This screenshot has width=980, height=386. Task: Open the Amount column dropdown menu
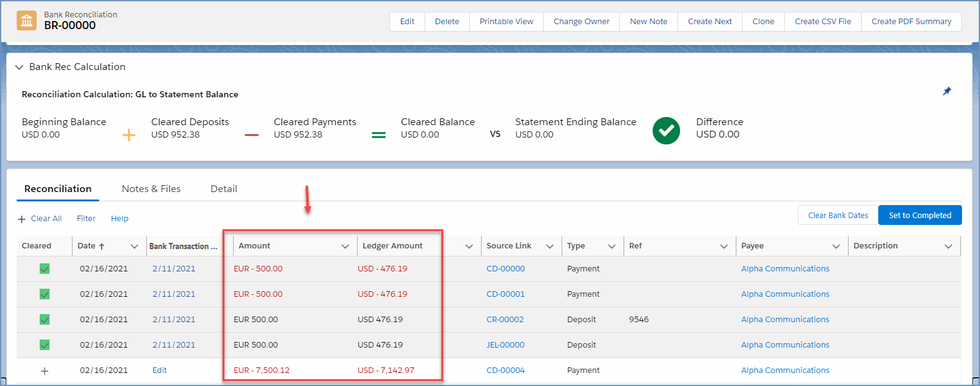tap(345, 246)
